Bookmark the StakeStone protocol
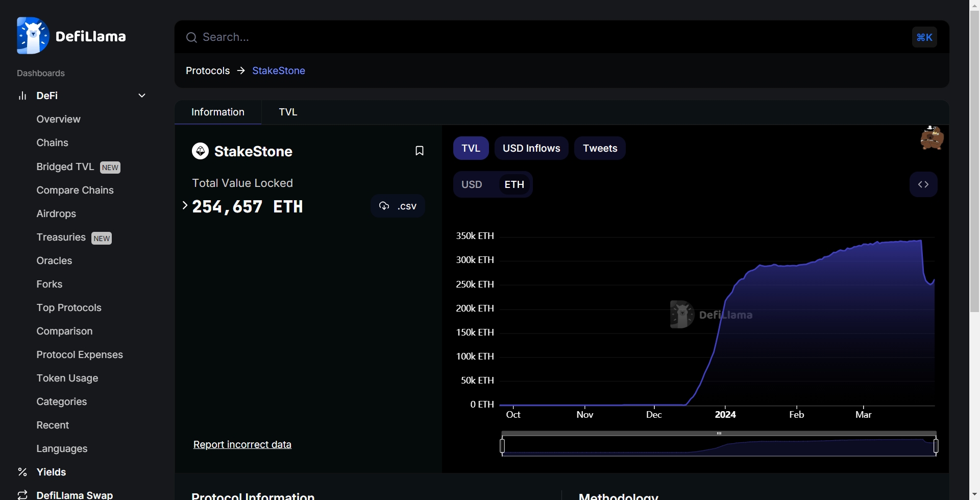This screenshot has height=500, width=980. [x=419, y=151]
